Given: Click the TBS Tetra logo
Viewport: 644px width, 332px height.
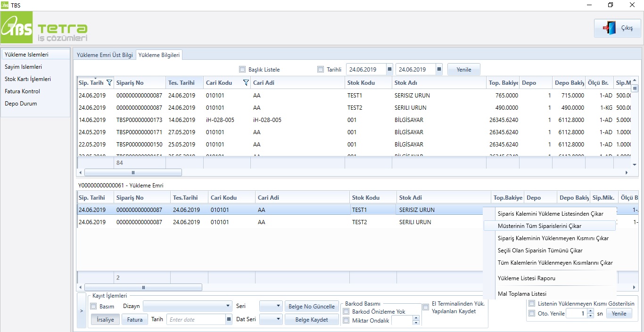Looking at the screenshot, I should click(x=45, y=29).
